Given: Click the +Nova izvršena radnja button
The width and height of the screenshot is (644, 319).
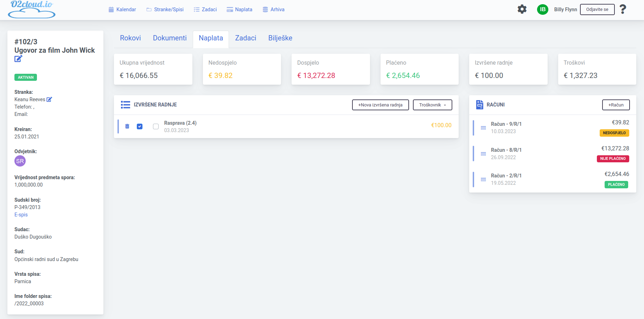Looking at the screenshot, I should point(380,105).
